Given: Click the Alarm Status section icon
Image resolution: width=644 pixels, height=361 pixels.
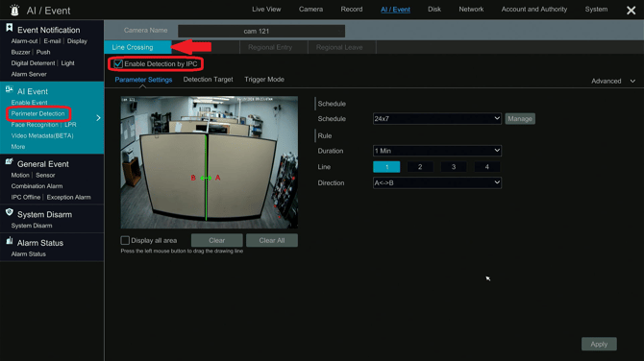Looking at the screenshot, I should click(9, 241).
